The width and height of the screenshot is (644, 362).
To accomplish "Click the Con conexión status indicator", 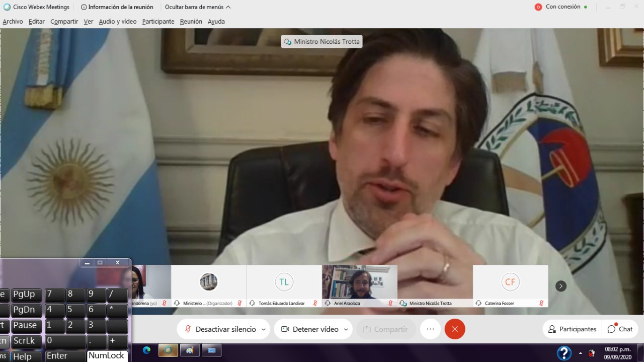I will point(561,7).
